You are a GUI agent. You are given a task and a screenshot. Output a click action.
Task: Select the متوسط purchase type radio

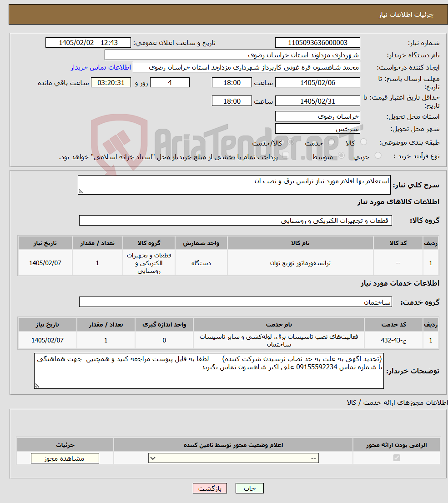pyautogui.click(x=342, y=155)
